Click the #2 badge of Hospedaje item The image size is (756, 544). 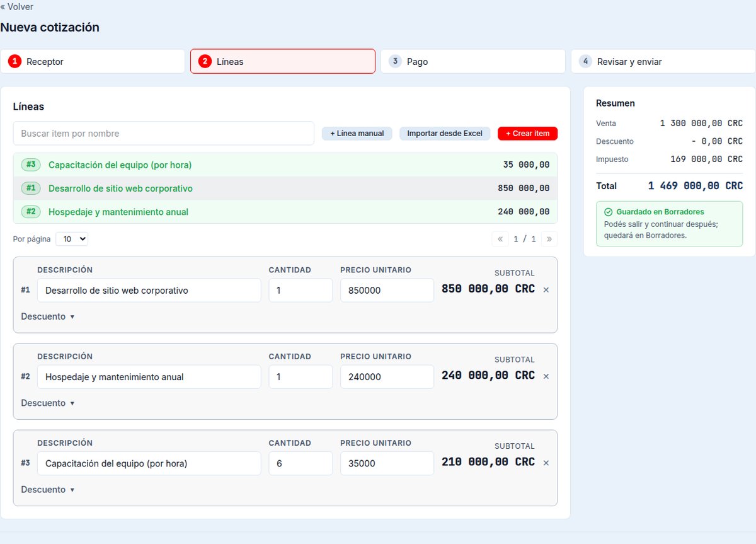[31, 211]
